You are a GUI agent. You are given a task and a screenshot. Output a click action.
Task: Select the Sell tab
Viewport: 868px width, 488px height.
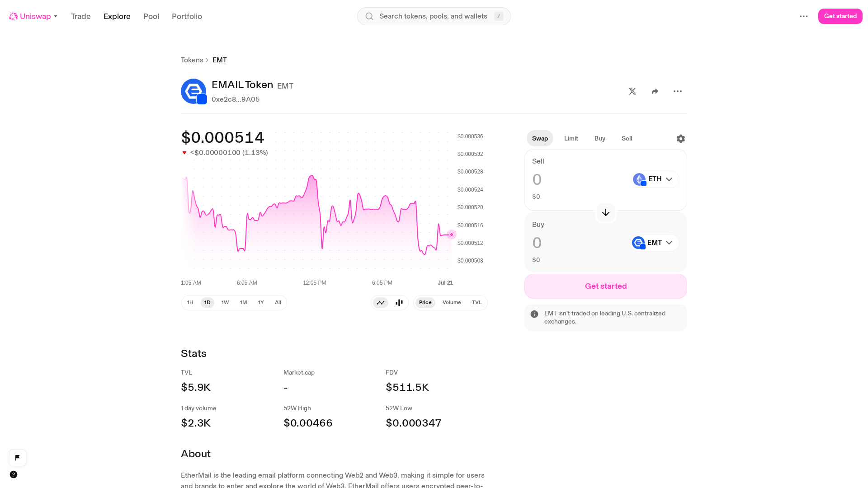click(x=627, y=138)
